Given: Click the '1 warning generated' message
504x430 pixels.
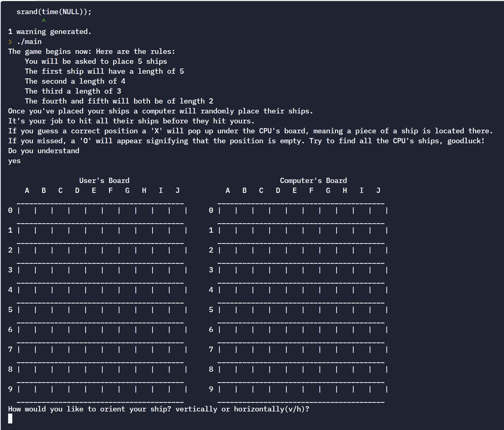Looking at the screenshot, I should click(x=49, y=31).
